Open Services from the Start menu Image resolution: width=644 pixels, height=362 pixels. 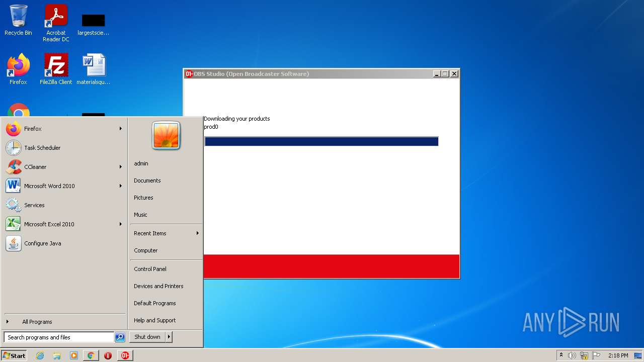click(63, 205)
